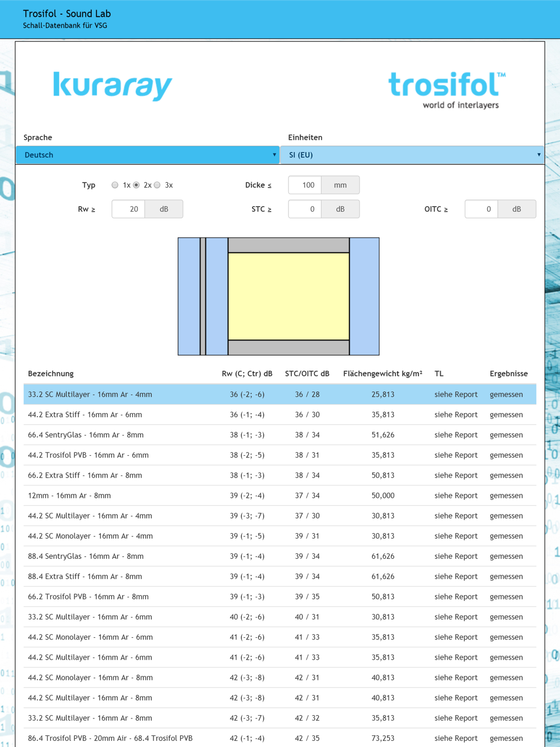Select row 66.2 Extra Stiff - 16mm Ar - 8mm
Image resolution: width=560 pixels, height=747 pixels.
point(280,475)
